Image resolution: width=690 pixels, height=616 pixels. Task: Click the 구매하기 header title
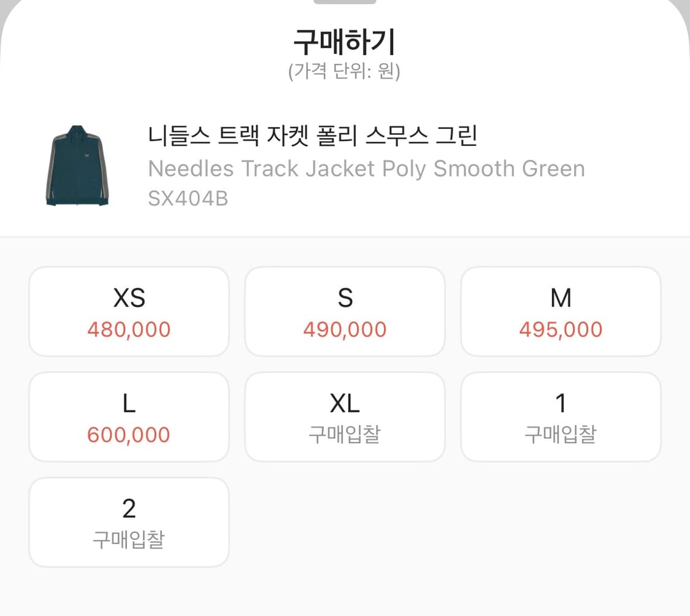pos(345,42)
